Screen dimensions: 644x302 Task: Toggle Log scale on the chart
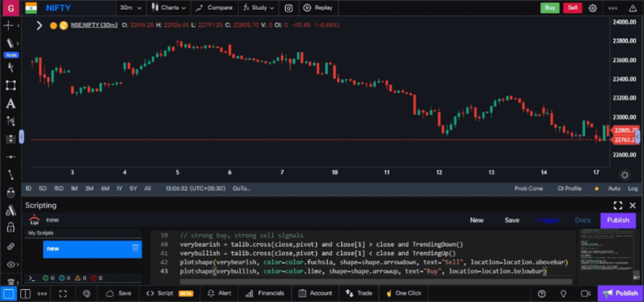[632, 188]
